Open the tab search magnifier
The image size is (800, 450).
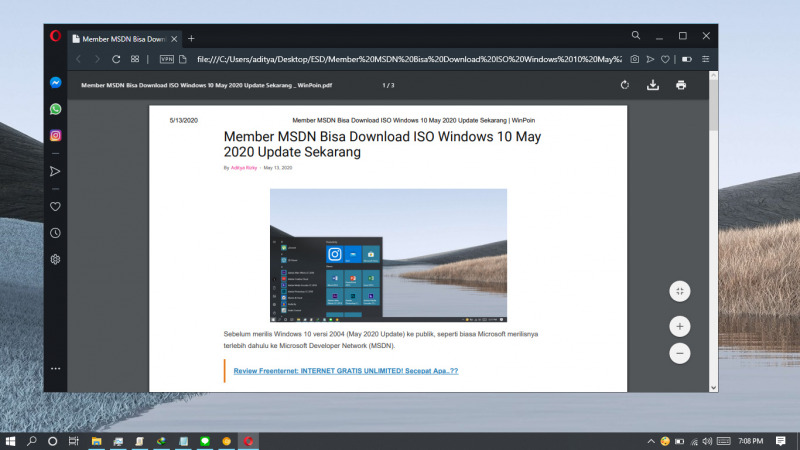click(636, 36)
